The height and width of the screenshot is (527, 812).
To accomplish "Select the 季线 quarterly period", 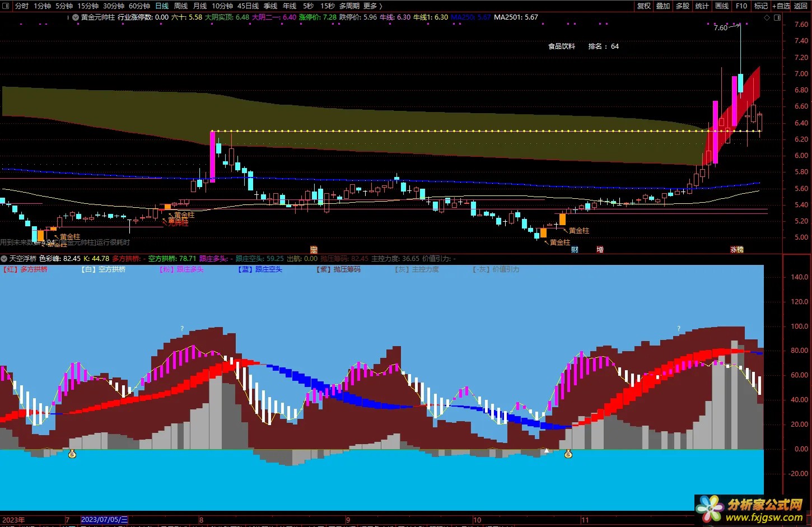I will click(270, 6).
